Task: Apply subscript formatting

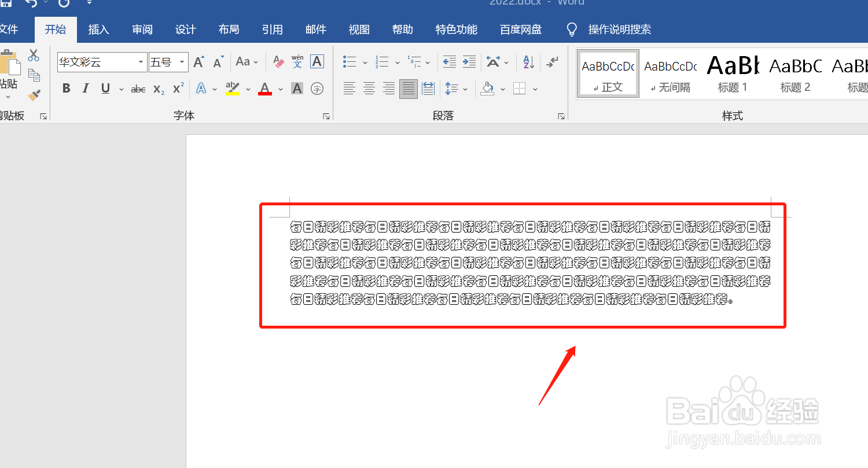Action: [x=157, y=88]
